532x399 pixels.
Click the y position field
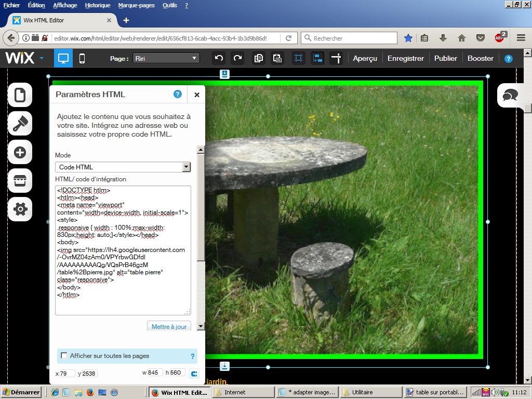point(89,374)
